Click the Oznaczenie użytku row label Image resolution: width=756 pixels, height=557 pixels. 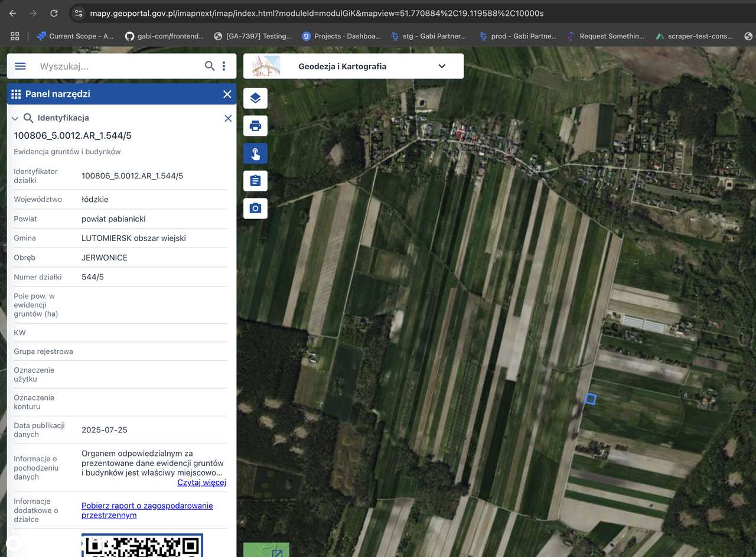coord(34,374)
